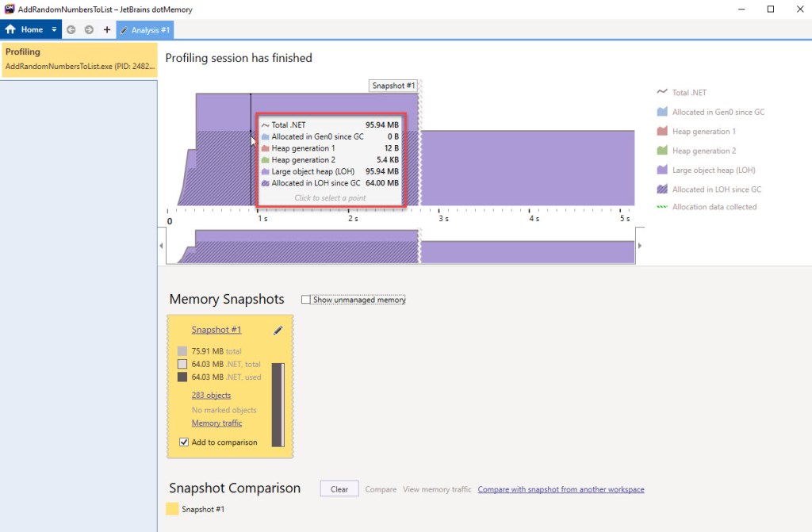Switch to the Analysis #1 tab
Image resolution: width=812 pixels, height=532 pixels.
(x=145, y=29)
